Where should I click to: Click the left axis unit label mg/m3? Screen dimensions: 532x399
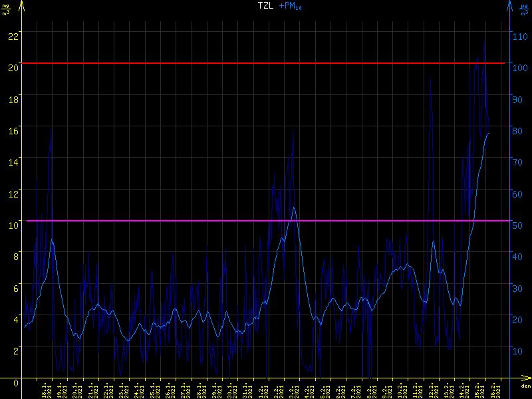[x=6, y=8]
